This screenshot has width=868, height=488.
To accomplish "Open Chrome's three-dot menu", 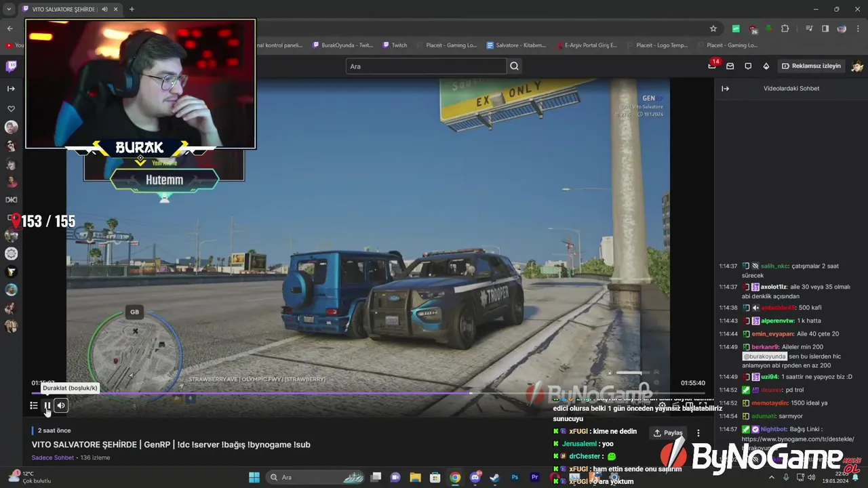I will pyautogui.click(x=858, y=28).
